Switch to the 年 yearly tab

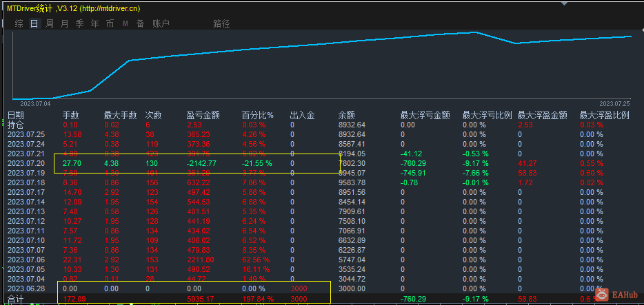pos(95,24)
